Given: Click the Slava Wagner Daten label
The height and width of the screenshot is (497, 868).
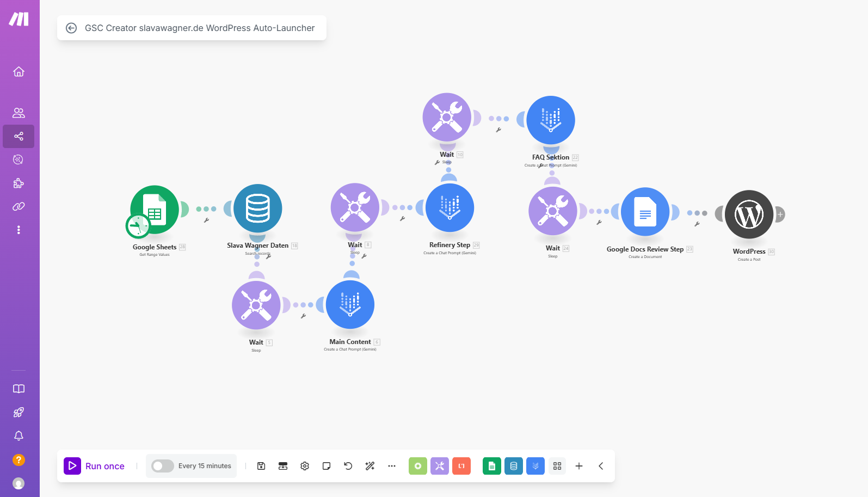Looking at the screenshot, I should (x=258, y=246).
